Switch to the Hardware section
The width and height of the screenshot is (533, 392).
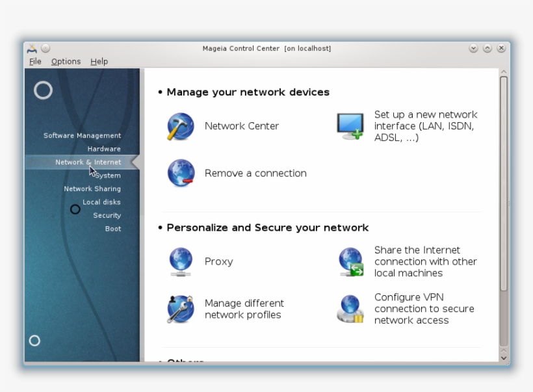pyautogui.click(x=103, y=148)
